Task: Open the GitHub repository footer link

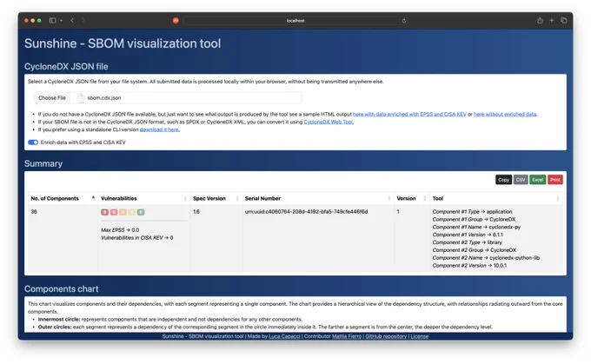Action: click(386, 336)
